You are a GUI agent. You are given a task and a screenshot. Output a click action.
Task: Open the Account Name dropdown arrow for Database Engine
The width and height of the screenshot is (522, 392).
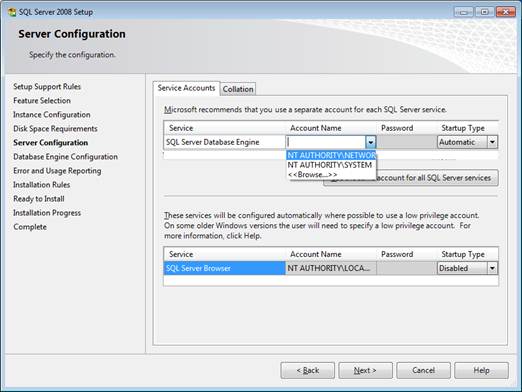point(371,142)
